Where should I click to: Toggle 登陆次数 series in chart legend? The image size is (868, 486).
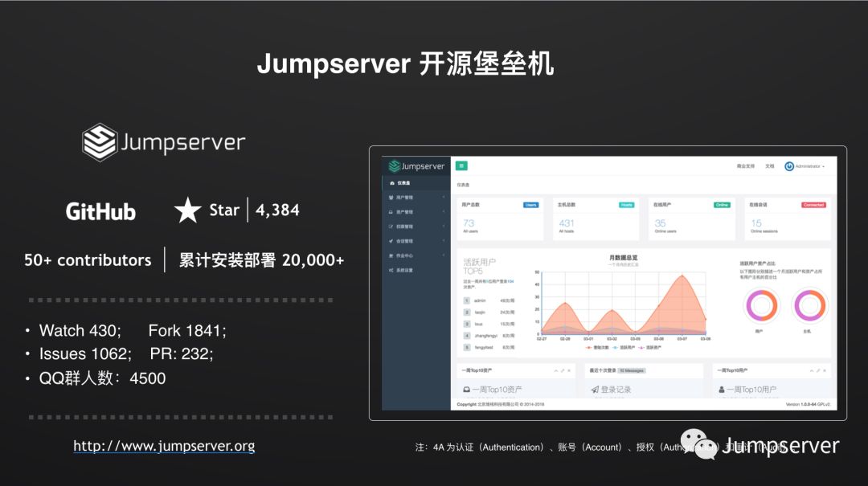pyautogui.click(x=598, y=348)
